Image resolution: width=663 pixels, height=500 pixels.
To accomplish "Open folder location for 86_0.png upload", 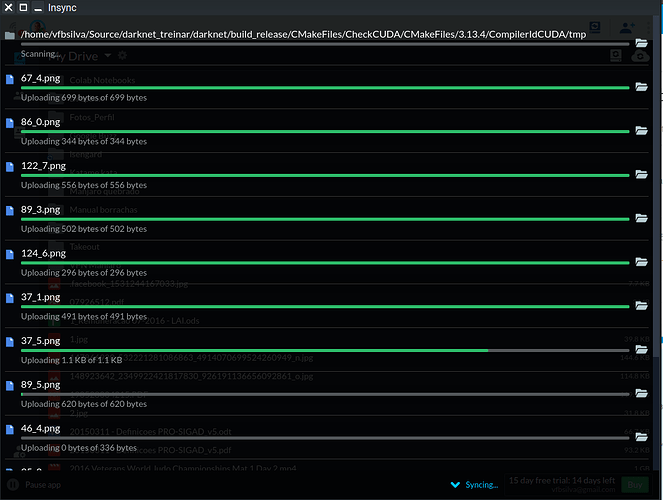I will 641,131.
